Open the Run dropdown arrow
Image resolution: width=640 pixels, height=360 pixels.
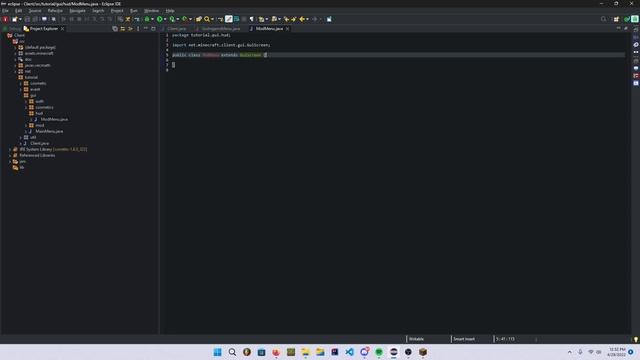(x=165, y=19)
